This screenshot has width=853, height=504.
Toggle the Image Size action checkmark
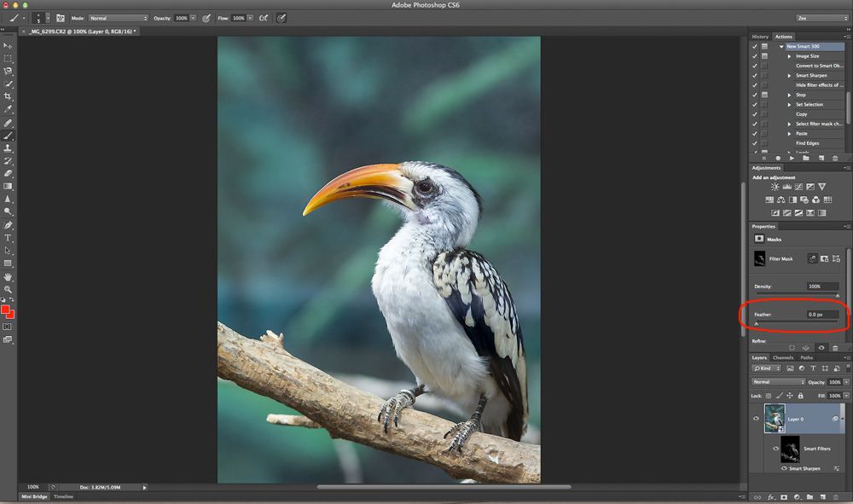(755, 56)
